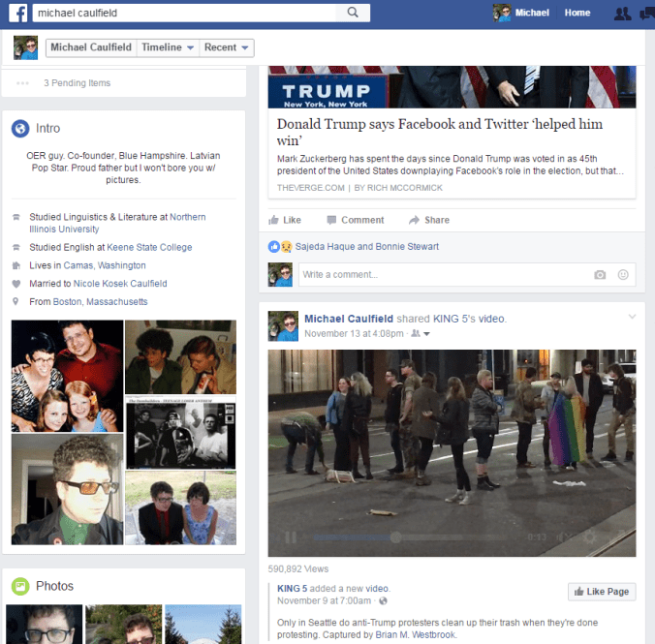Click the video mute speaker icon
Viewport: 655px width, 644px height.
pyautogui.click(x=564, y=537)
